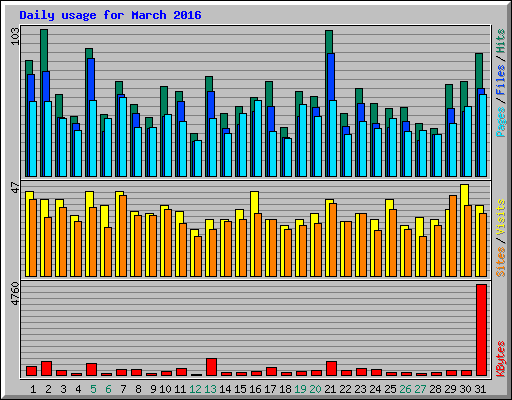Click the 47 visits axis value
The image size is (512, 400).
[15, 188]
